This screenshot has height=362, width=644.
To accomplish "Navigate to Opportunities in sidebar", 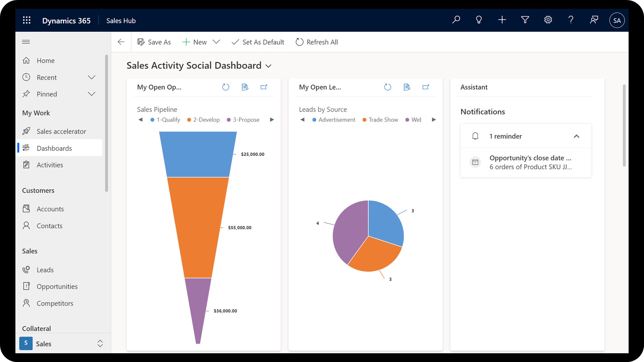I will [x=57, y=287].
